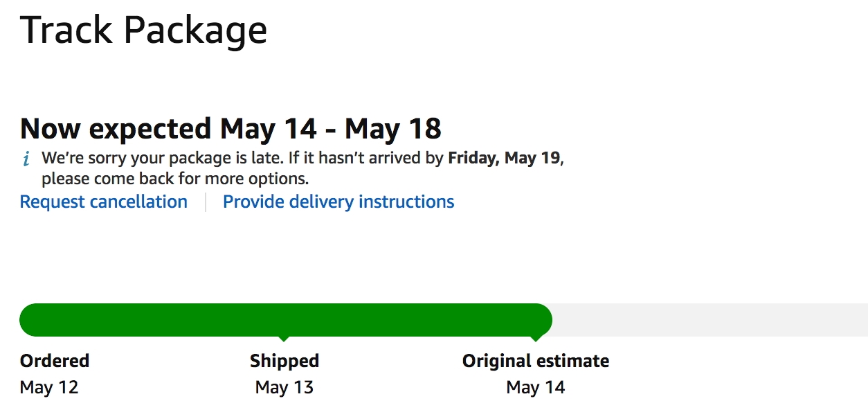
Task: Open the Request cancellation link
Action: (x=104, y=202)
